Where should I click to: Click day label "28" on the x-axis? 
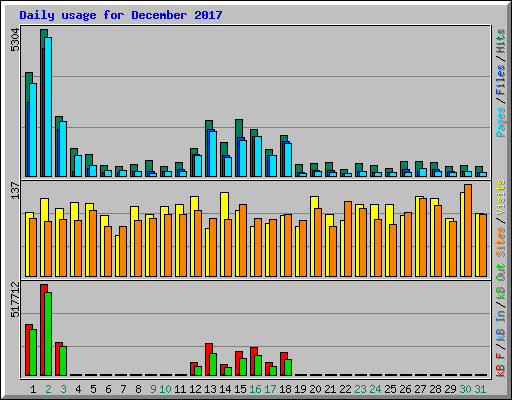(x=435, y=389)
